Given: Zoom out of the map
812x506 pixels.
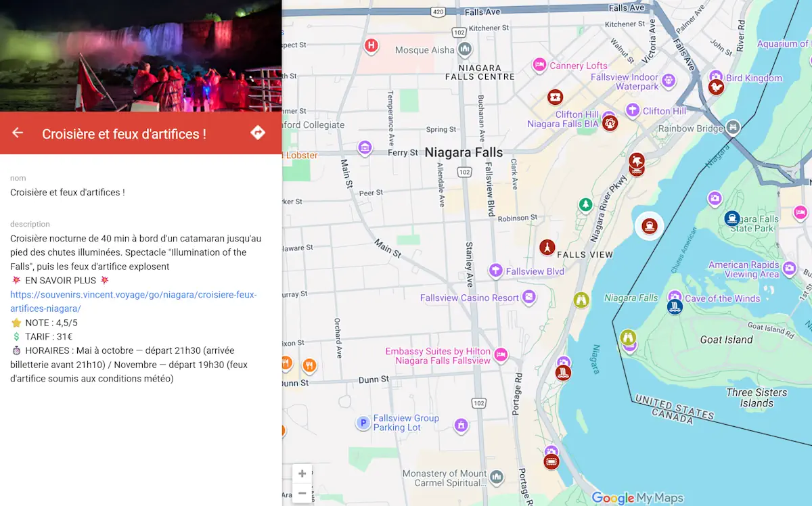Looking at the screenshot, I should pos(302,493).
